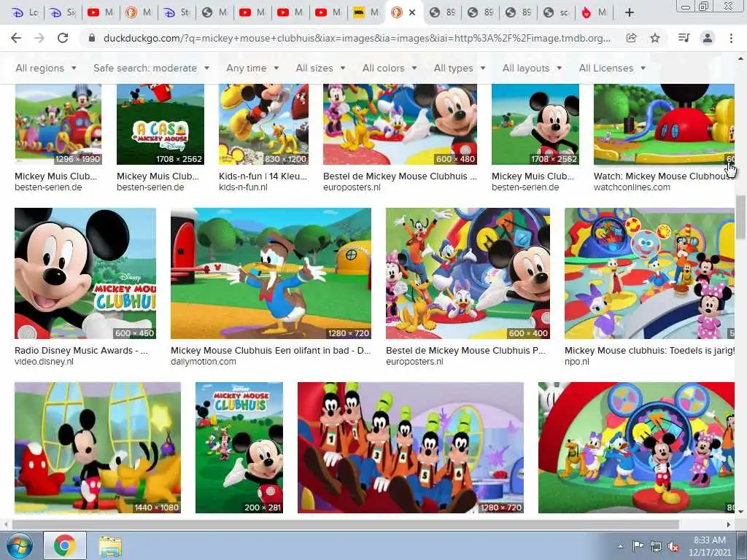Open Windows Start menu orb
Screen dimensions: 747x560
coord(18,545)
